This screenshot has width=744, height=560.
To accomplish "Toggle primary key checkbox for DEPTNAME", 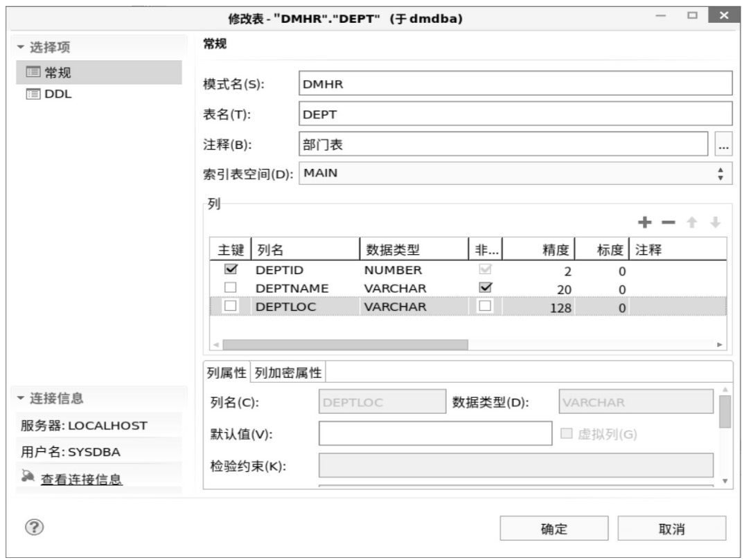I will click(230, 288).
